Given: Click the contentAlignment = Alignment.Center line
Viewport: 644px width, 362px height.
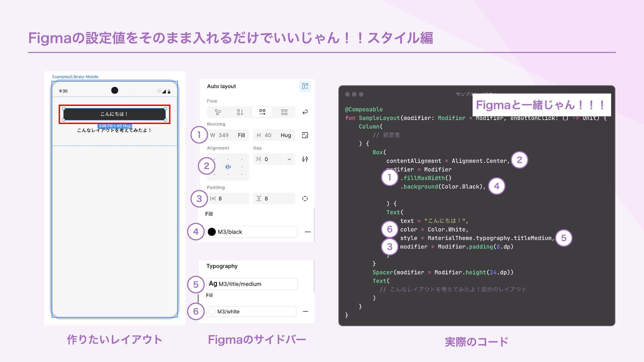Looking at the screenshot, I should [x=448, y=161].
